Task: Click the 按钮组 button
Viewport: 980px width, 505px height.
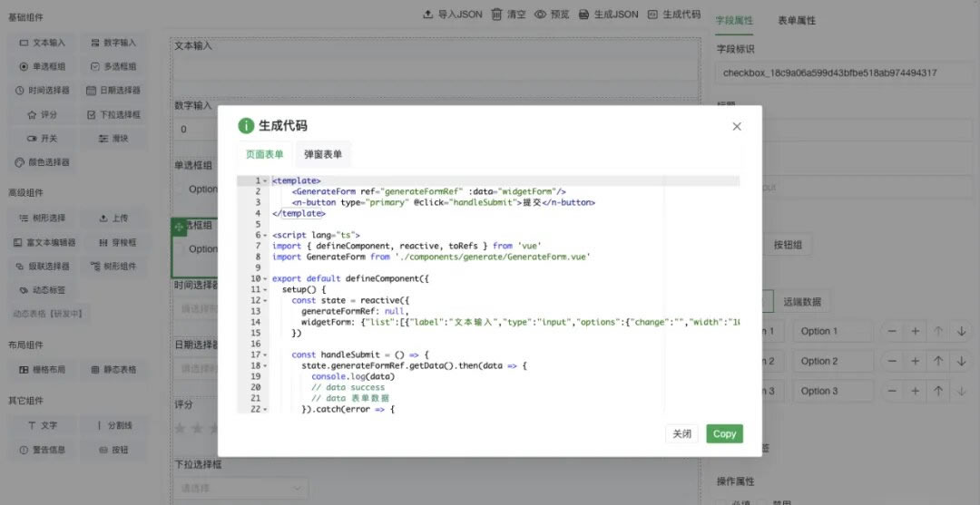Action: 788,246
